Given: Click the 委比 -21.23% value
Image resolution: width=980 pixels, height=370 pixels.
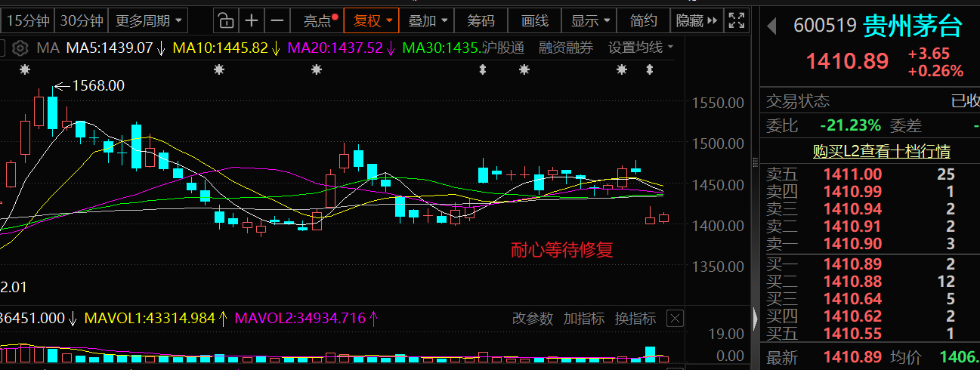Looking at the screenshot, I should [851, 125].
